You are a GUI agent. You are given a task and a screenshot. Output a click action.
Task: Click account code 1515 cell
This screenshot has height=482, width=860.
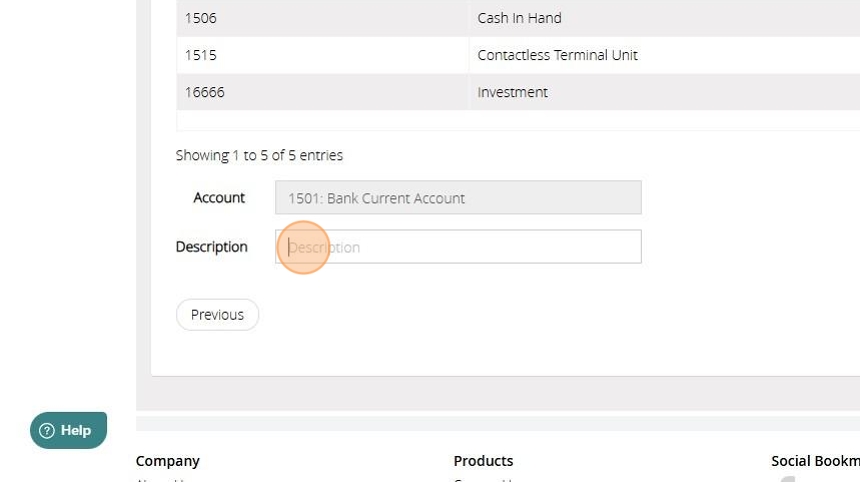coord(200,55)
